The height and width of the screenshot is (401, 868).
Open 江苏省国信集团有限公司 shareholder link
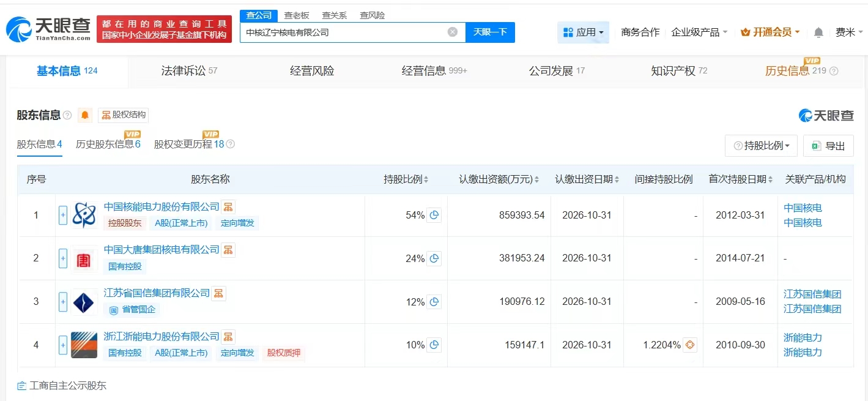pos(157,293)
